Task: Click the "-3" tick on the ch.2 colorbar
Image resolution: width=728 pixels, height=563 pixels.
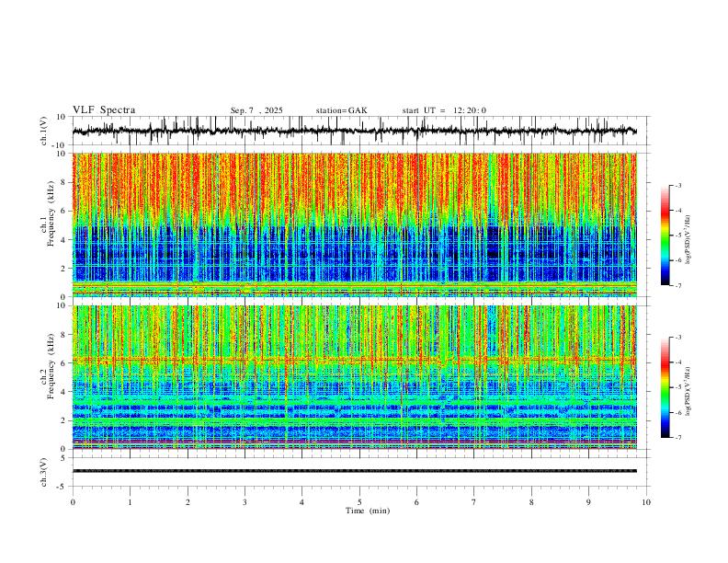Action: (x=677, y=338)
